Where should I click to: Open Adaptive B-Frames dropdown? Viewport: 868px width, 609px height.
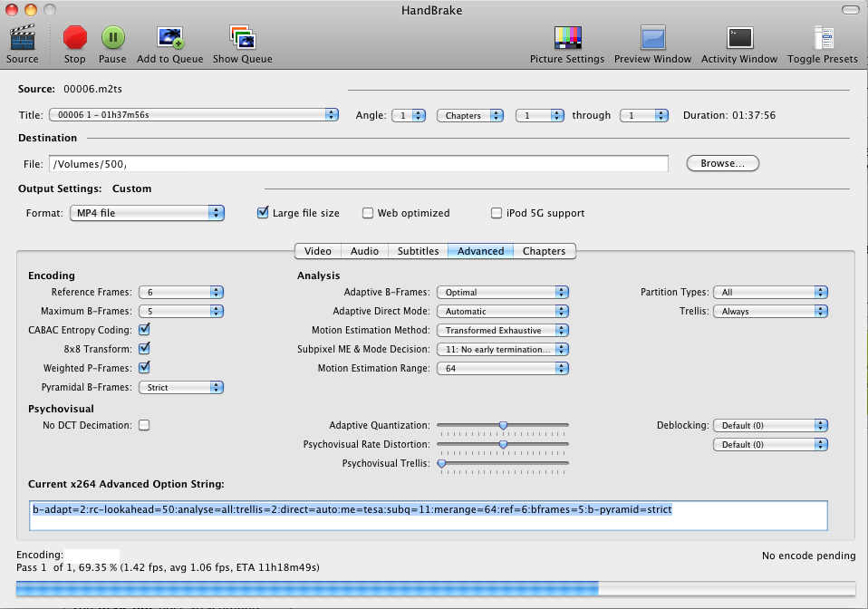point(503,293)
